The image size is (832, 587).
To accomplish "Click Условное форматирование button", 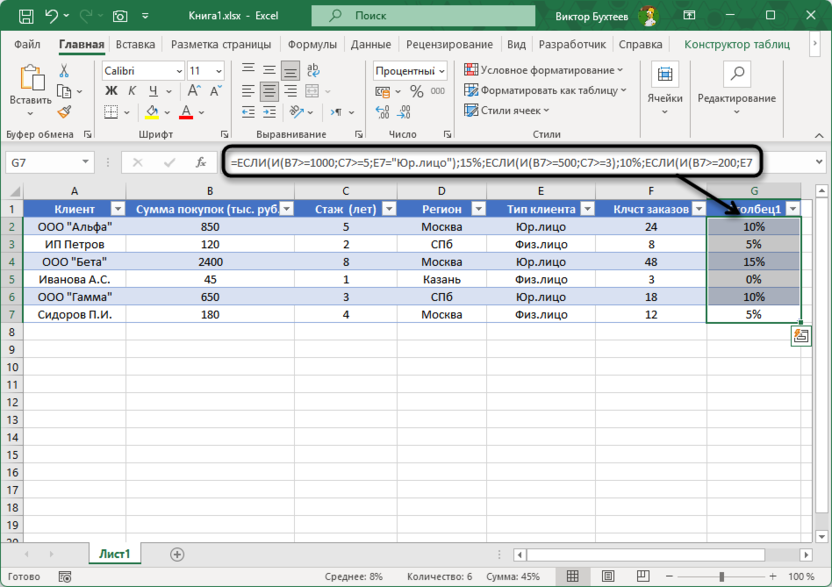I will click(x=543, y=70).
